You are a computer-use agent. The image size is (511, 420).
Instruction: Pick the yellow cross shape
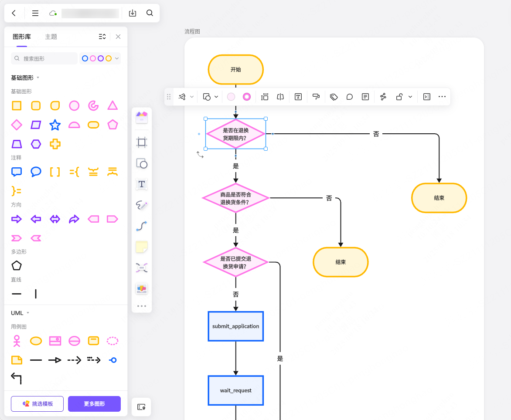click(55, 144)
